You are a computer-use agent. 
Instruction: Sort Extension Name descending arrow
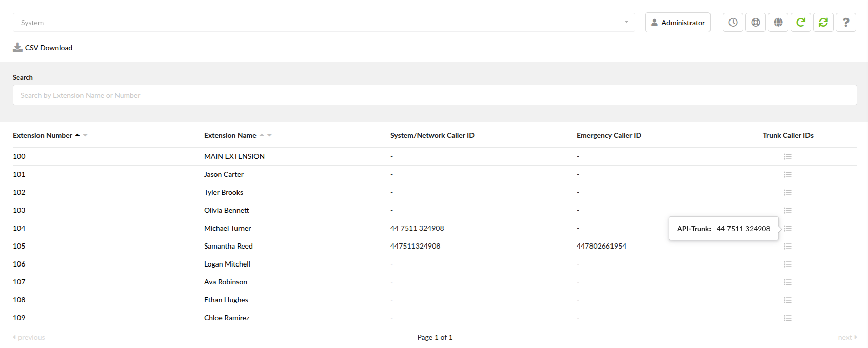coord(269,135)
